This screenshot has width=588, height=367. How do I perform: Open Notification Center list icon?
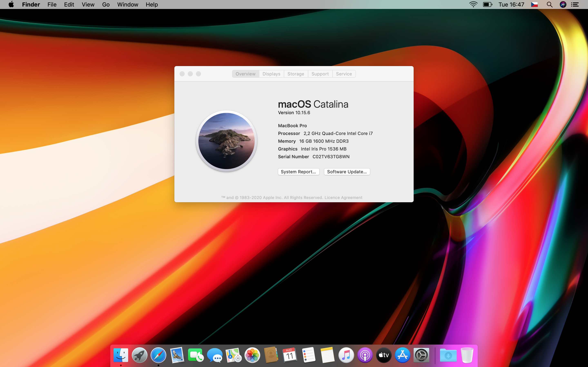(x=575, y=5)
